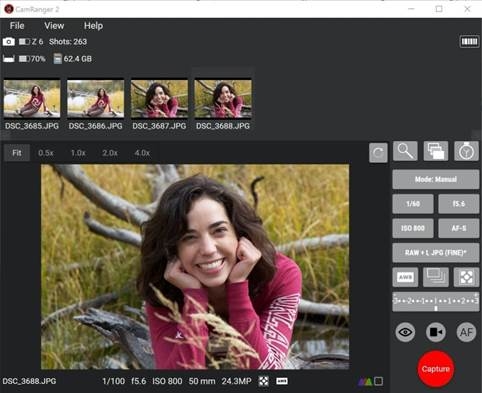Open drive mode stacked frames icon
The width and height of the screenshot is (482, 393).
436,277
